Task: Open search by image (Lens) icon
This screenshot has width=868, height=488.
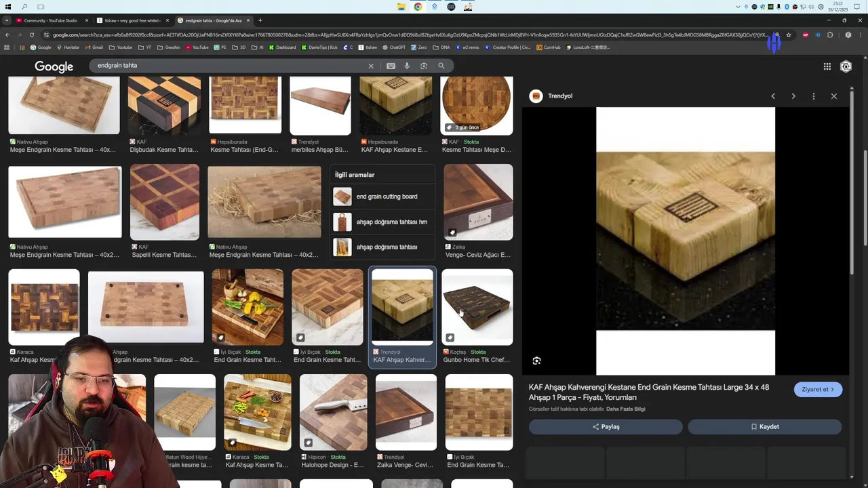Action: tap(424, 66)
